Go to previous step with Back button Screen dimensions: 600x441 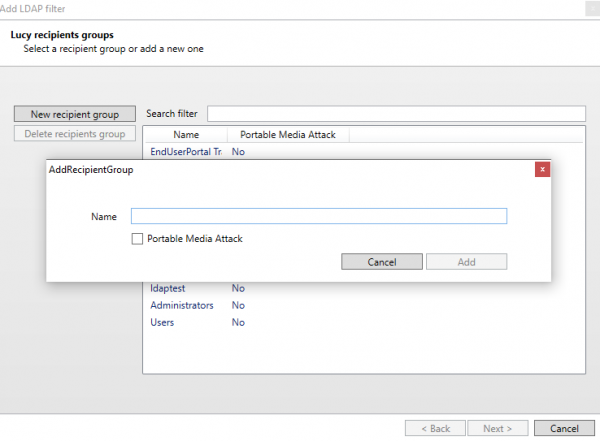point(435,428)
